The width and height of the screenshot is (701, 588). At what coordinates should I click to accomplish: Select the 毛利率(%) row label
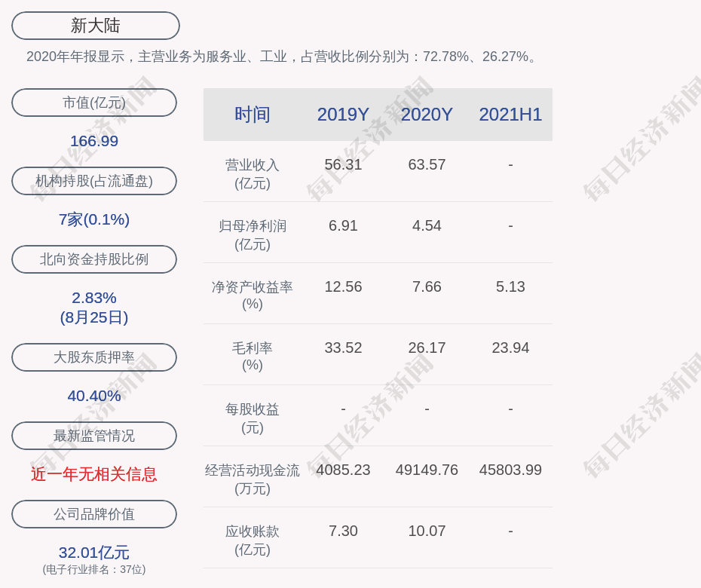click(x=253, y=357)
